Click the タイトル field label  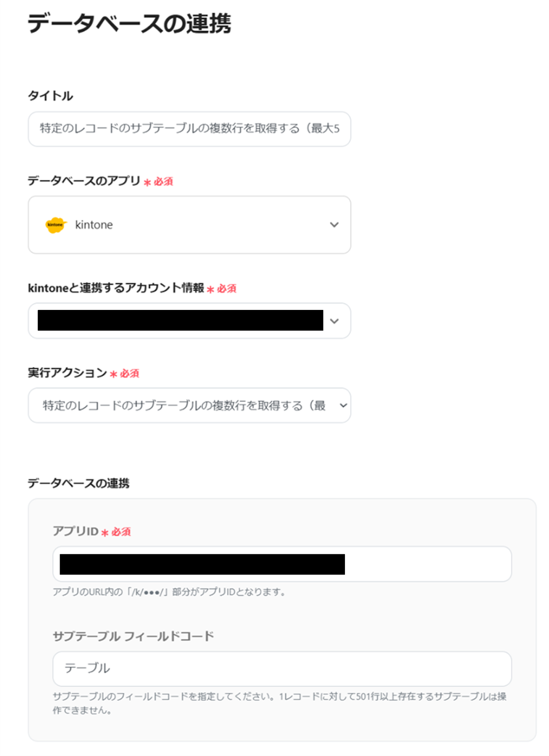pyautogui.click(x=50, y=96)
